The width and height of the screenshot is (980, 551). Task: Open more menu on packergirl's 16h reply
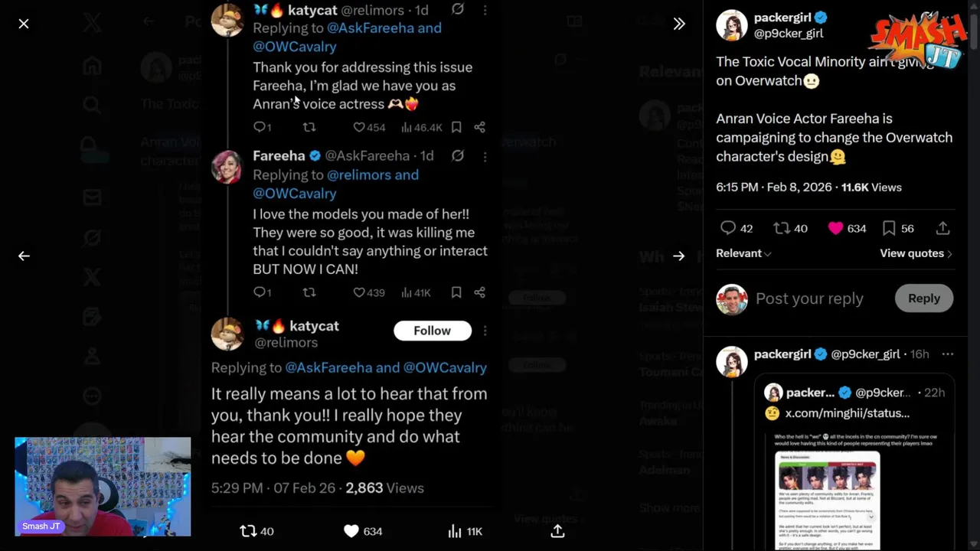(x=947, y=354)
